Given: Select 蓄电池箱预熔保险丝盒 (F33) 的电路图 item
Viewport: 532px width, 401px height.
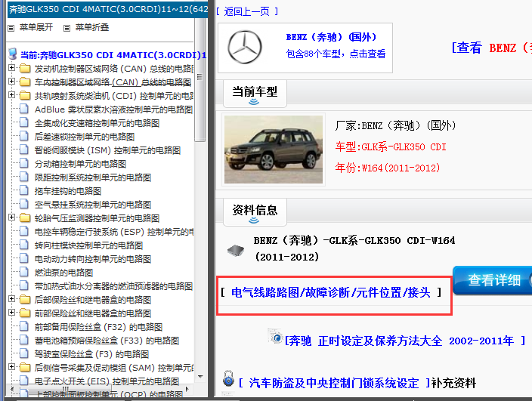Looking at the screenshot, I should pos(107,341).
